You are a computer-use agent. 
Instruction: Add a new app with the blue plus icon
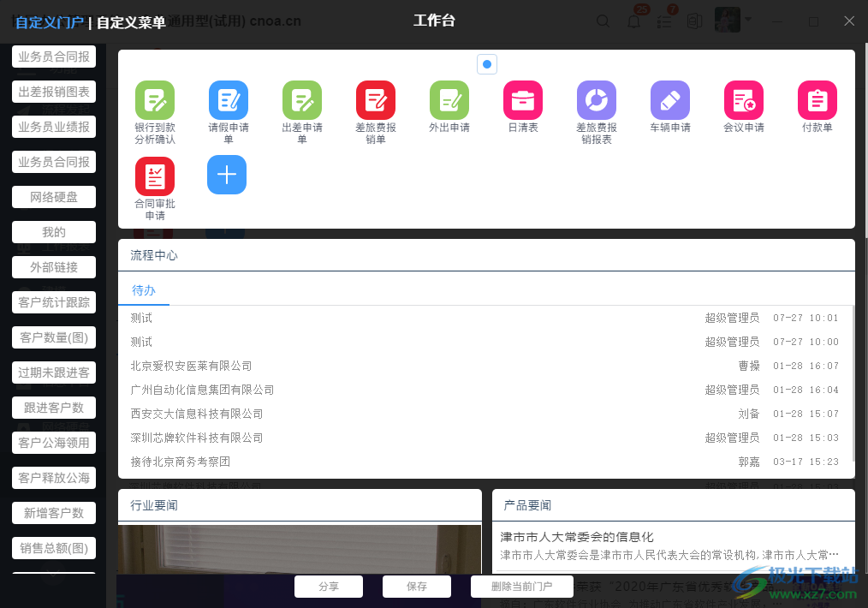click(x=227, y=175)
